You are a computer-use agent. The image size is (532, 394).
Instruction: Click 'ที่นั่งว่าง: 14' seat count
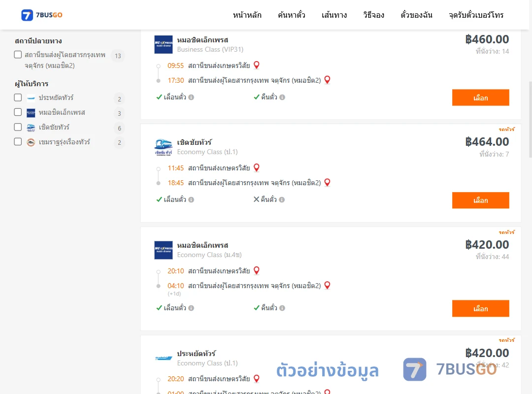click(x=492, y=52)
